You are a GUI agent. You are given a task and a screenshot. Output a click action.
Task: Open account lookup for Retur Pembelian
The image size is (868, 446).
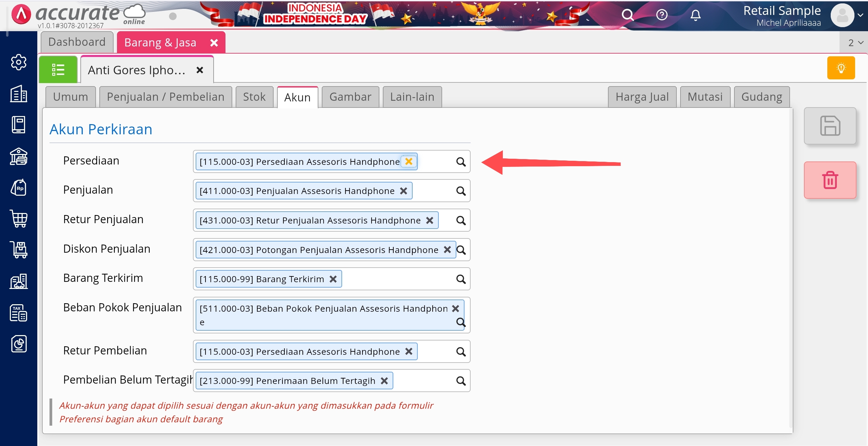(461, 352)
